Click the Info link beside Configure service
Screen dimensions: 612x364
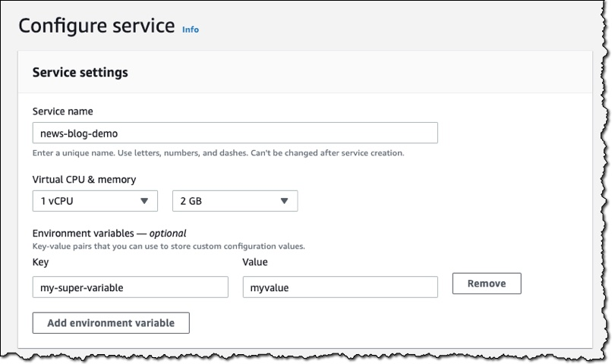tap(191, 30)
